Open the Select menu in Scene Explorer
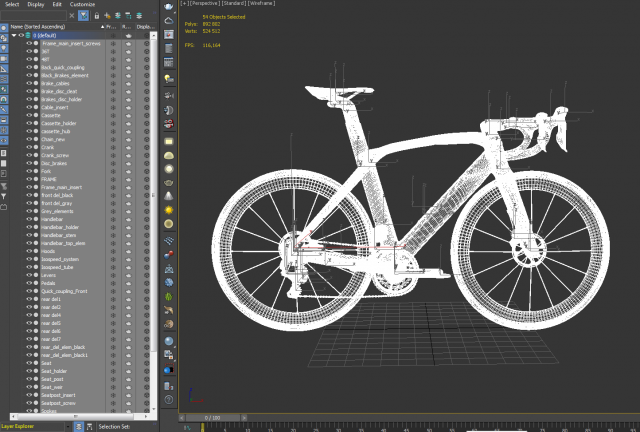 [x=12, y=4]
